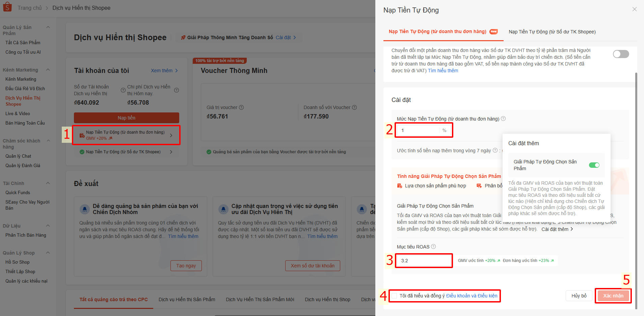Select Tất cả quảng cáo trả theo CPC tab
The width and height of the screenshot is (644, 316).
[114, 299]
